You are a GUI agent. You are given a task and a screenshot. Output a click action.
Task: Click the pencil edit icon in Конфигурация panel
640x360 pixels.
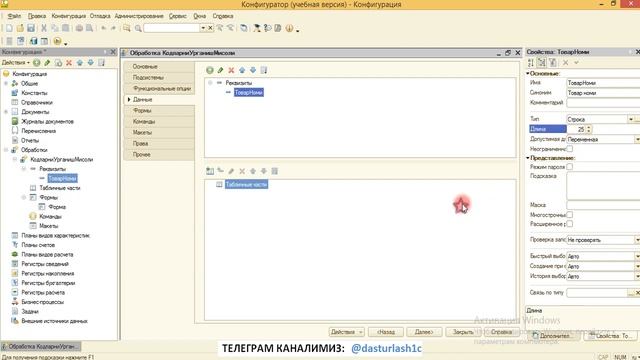pos(47,62)
